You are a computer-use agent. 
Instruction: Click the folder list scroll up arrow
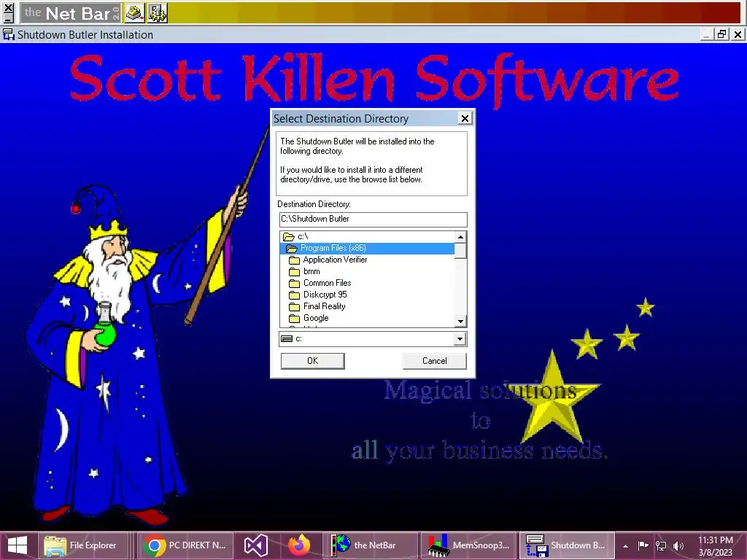pos(460,237)
